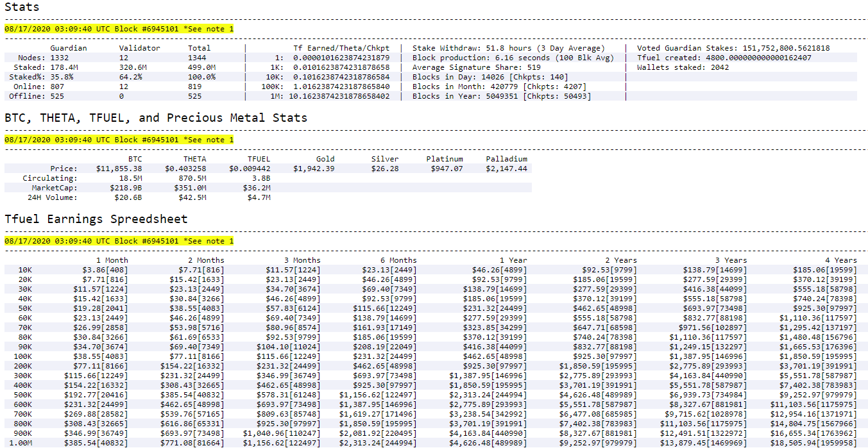
Task: Click the "BTC, THETA, TFUEL, and Precious Metal Stats" heading
Action: click(156, 118)
